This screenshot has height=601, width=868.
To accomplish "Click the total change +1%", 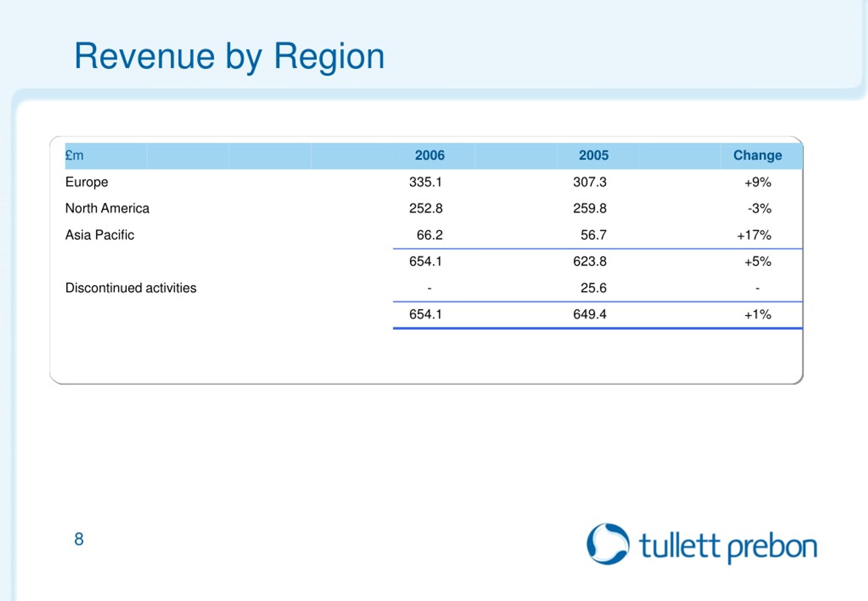I will (x=758, y=314).
